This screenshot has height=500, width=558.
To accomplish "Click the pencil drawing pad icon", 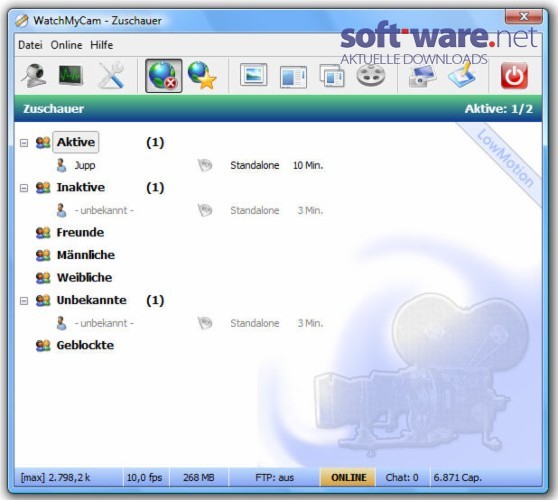I will click(x=462, y=75).
